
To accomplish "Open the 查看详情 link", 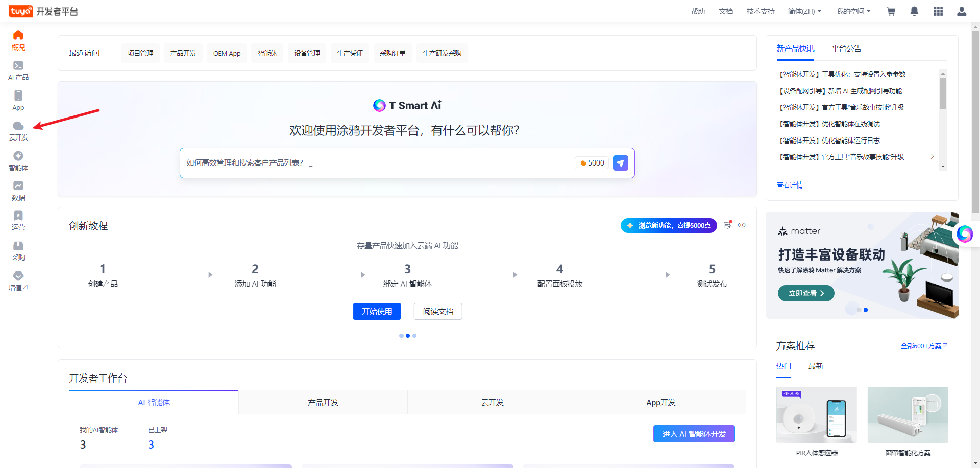I will pos(790,185).
